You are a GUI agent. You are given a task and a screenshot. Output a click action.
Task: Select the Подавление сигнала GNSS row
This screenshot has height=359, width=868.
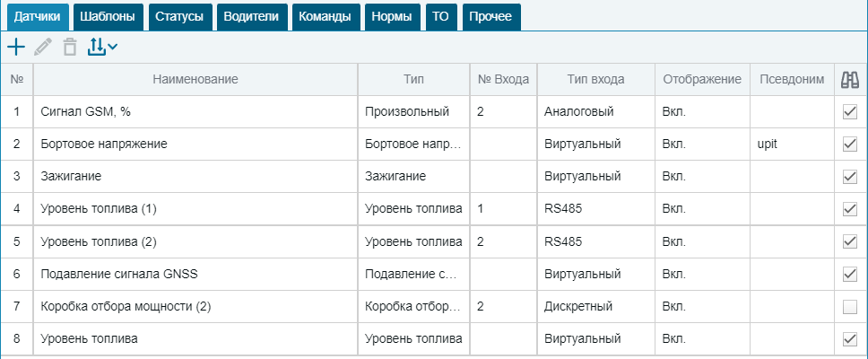click(x=433, y=275)
